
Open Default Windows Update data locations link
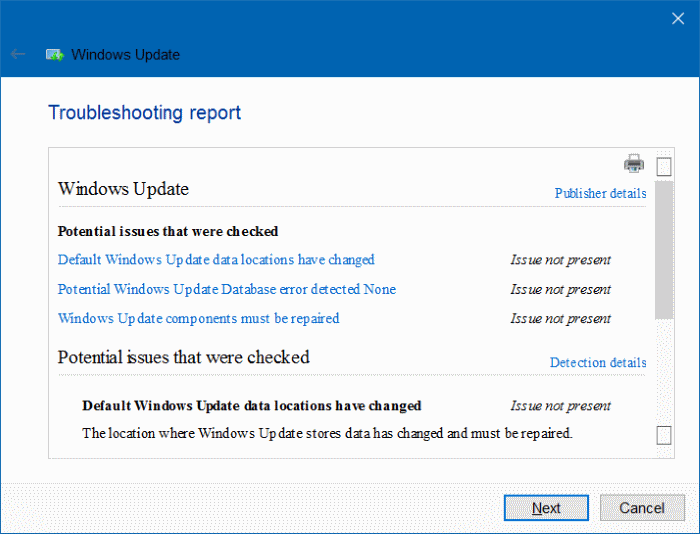click(x=216, y=260)
